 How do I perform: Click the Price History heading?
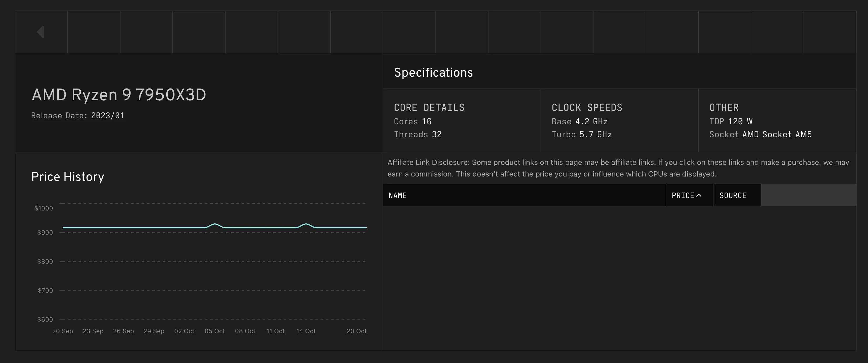coord(67,177)
